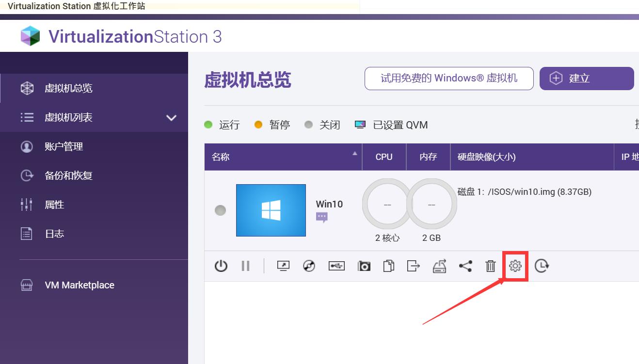Share the Win10 virtual machine
The width and height of the screenshot is (639, 364).
pos(465,266)
